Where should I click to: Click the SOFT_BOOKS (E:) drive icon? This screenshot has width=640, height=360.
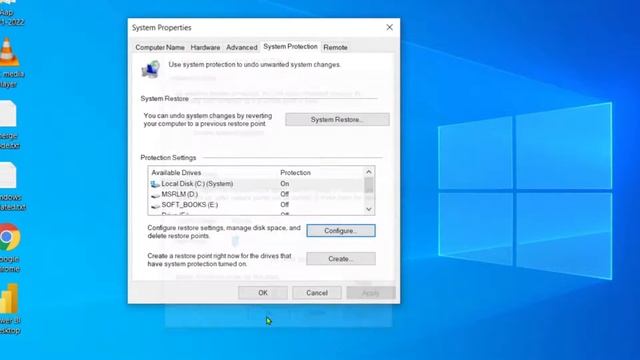155,205
